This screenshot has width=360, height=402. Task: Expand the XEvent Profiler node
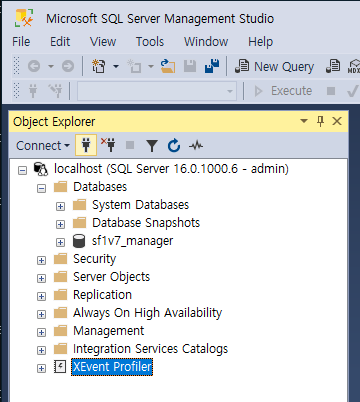41,368
